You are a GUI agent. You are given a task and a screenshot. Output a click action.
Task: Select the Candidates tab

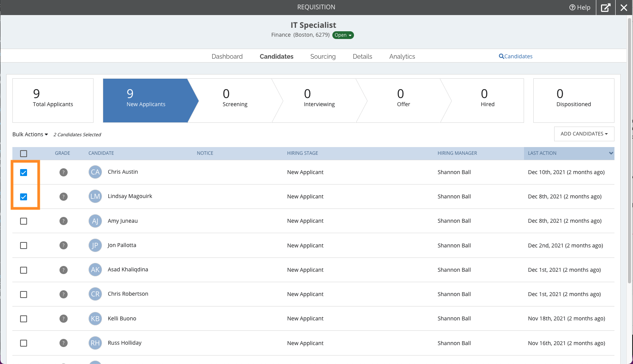click(x=277, y=56)
